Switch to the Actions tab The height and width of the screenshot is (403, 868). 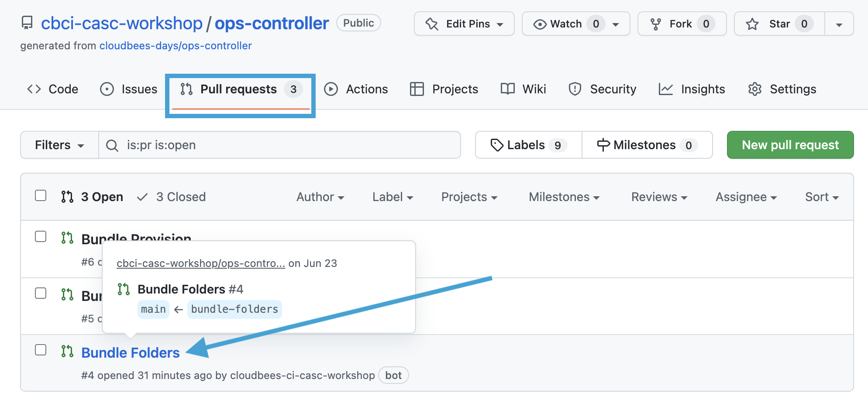coord(356,89)
